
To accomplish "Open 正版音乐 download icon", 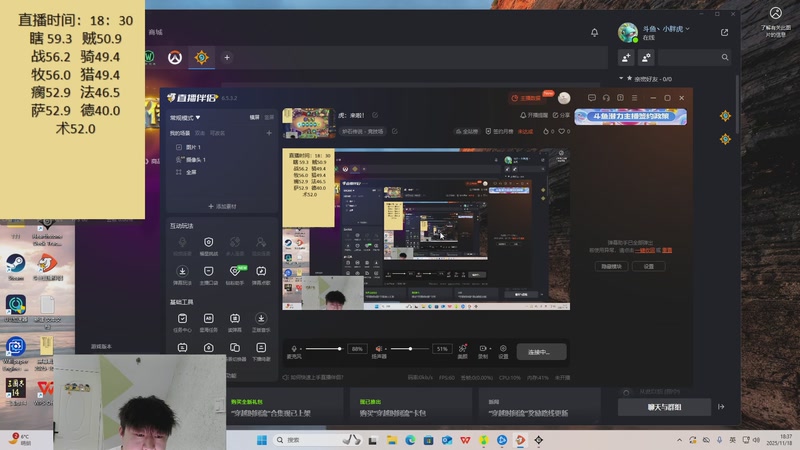I will 261,318.
